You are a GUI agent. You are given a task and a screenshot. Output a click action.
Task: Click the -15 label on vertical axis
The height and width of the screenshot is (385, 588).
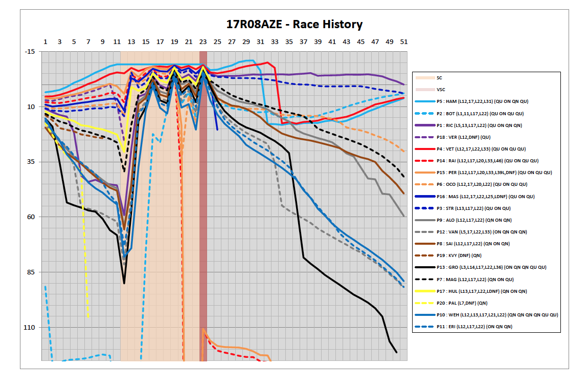[29, 52]
